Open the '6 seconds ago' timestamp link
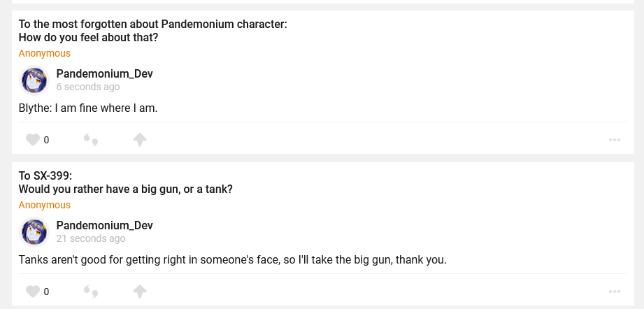The image size is (644, 309). pos(88,87)
